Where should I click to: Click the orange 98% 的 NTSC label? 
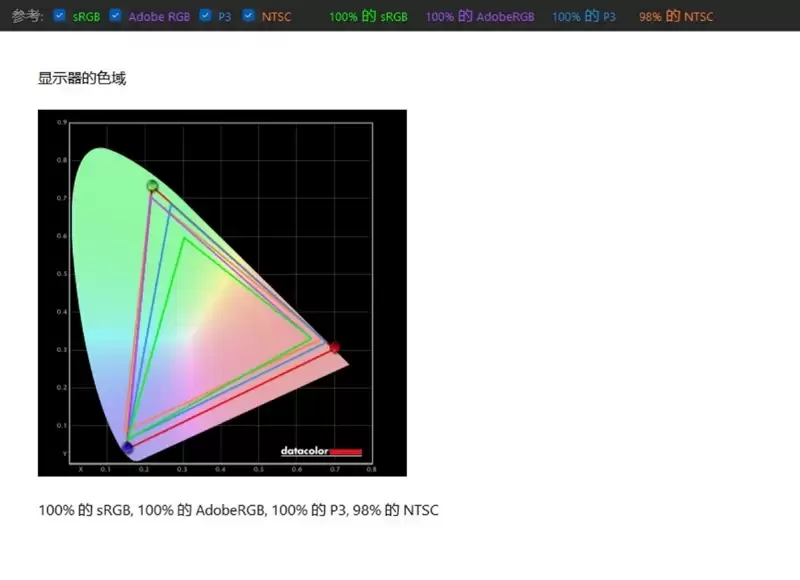[676, 16]
